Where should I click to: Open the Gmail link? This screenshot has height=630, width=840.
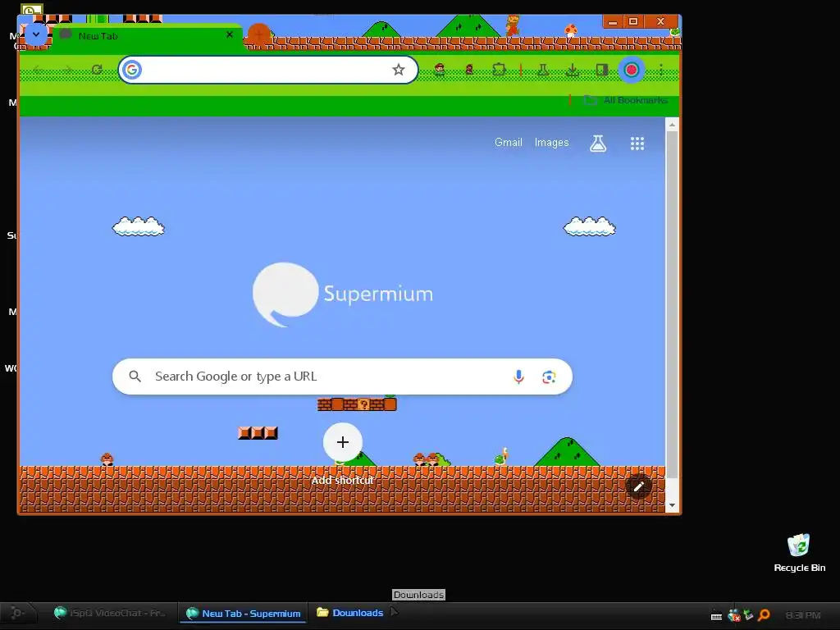tap(509, 143)
